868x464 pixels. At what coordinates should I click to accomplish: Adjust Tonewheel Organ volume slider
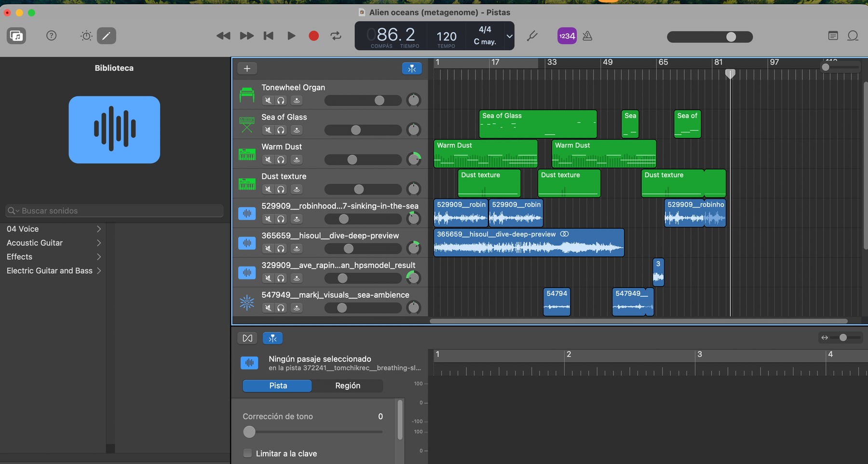pos(363,100)
